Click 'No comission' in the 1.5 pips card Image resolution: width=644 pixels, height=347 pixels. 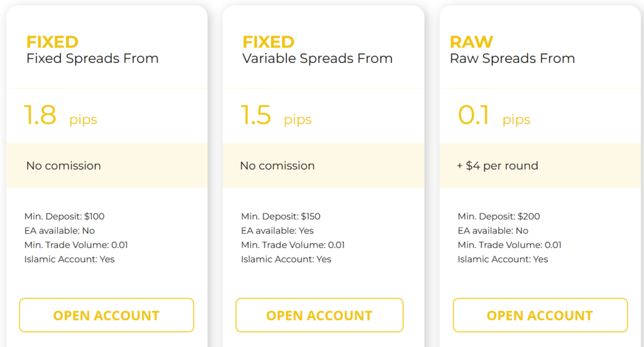tap(277, 166)
